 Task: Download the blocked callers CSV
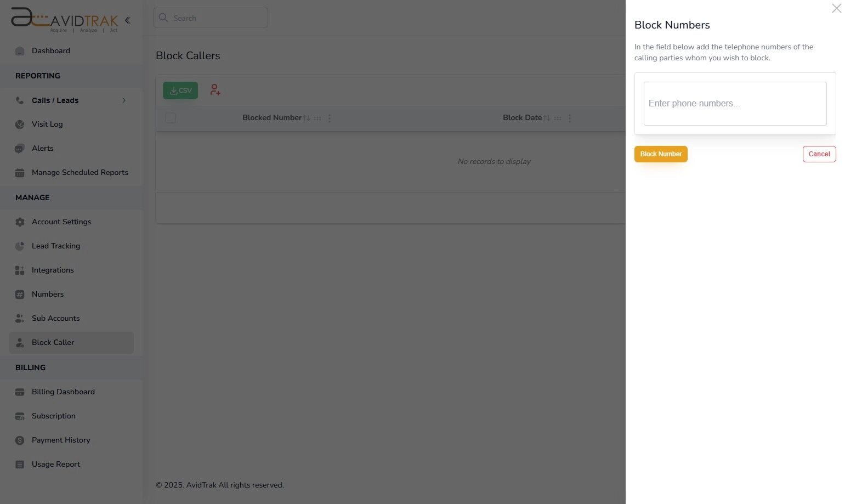(x=180, y=90)
